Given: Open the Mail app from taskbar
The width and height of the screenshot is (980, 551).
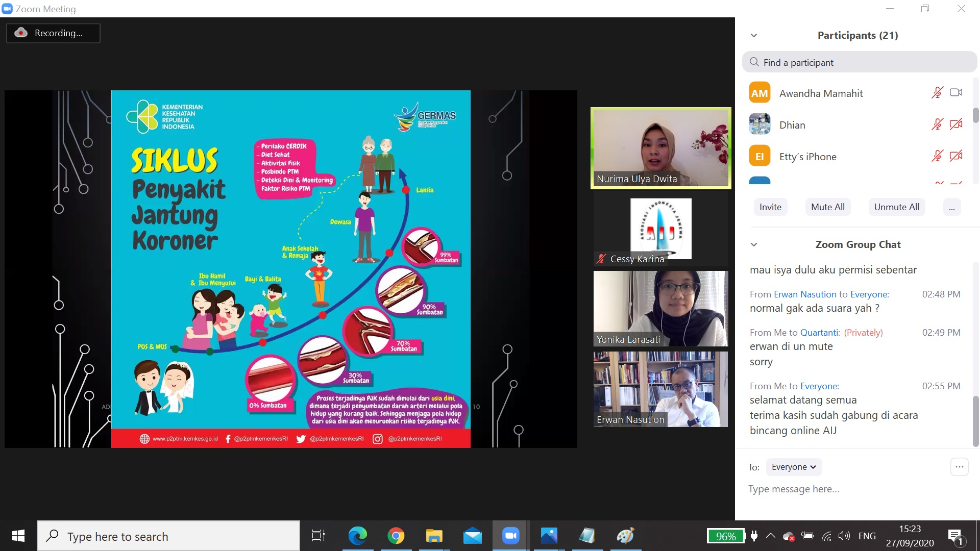Looking at the screenshot, I should pyautogui.click(x=472, y=536).
